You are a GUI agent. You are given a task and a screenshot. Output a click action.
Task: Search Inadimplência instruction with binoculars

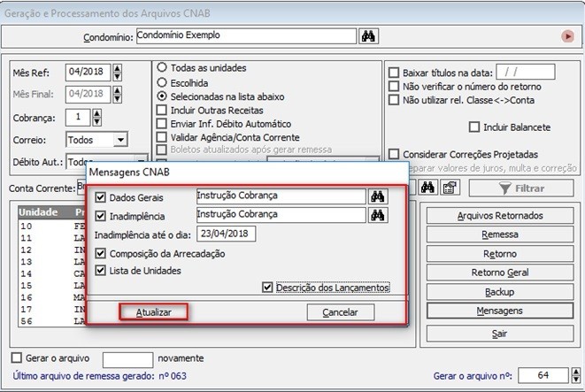tap(378, 215)
